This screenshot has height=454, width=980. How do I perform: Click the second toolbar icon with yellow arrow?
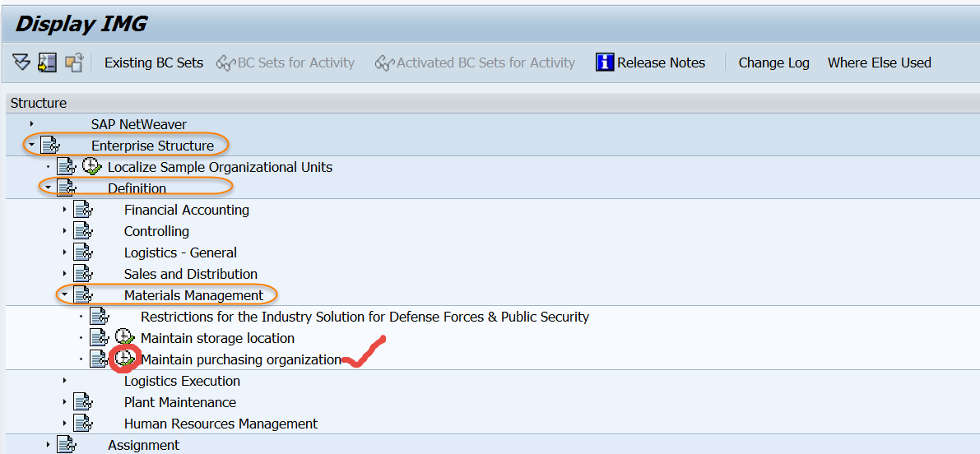pyautogui.click(x=47, y=63)
